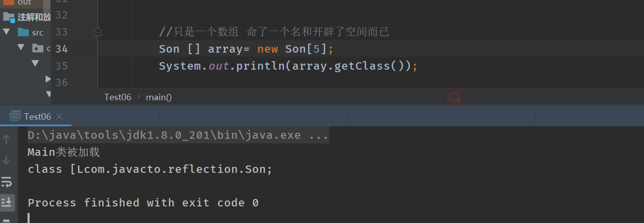Click the run window icon beside Test06 tab
Viewport: 644px width, 223px height.
pyautogui.click(x=16, y=116)
